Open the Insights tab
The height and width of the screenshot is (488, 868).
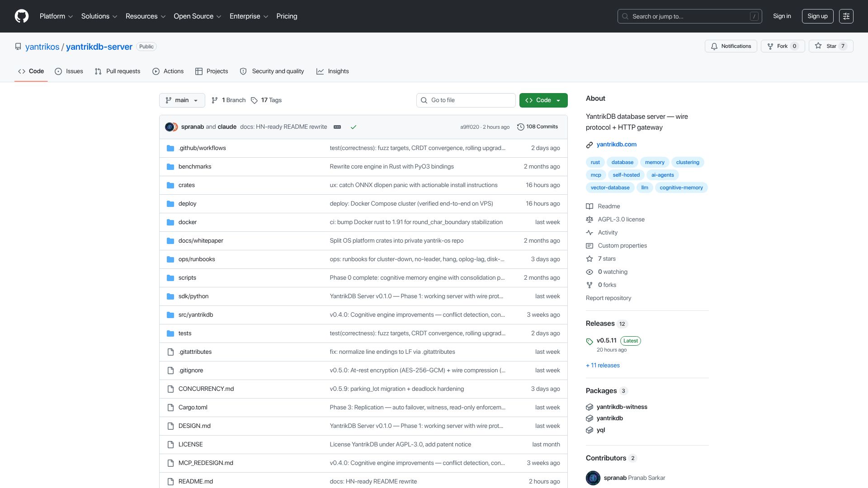coord(333,71)
